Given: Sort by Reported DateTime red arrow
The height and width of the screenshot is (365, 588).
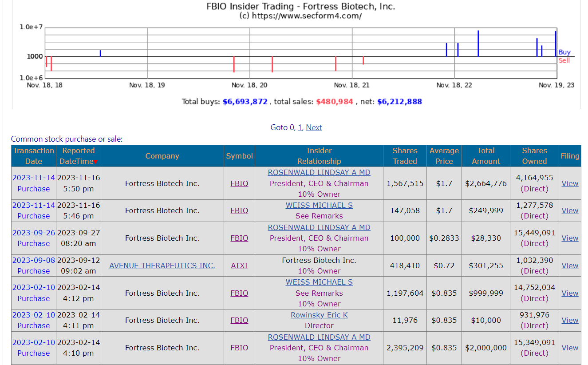Looking at the screenshot, I should (x=95, y=162).
